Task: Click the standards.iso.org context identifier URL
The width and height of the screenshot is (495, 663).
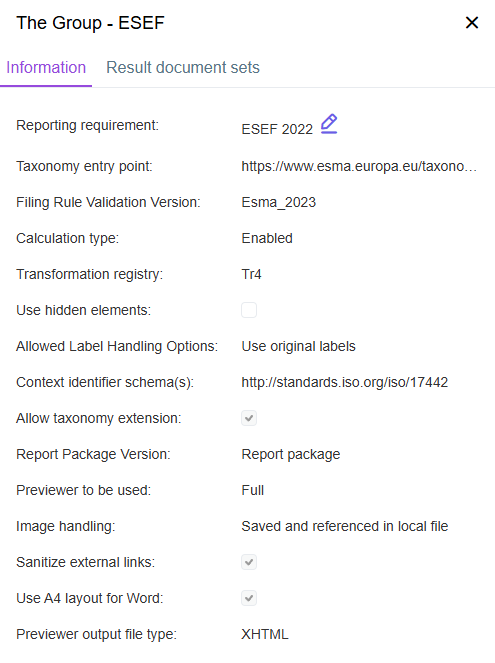Action: (x=345, y=382)
